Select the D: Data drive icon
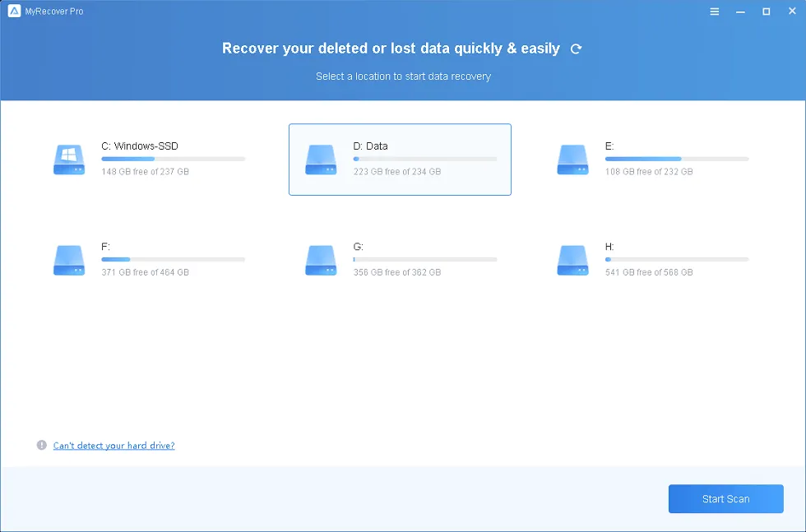Image resolution: width=806 pixels, height=532 pixels. click(x=321, y=160)
